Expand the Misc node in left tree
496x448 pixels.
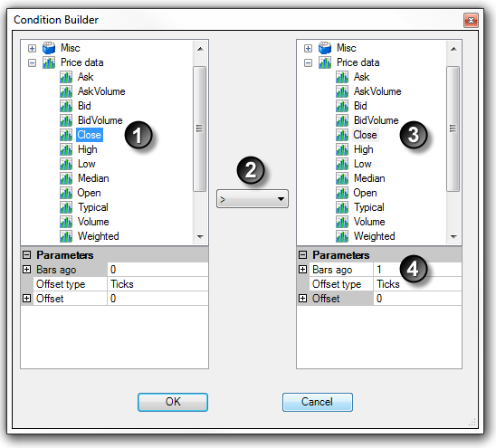point(32,48)
